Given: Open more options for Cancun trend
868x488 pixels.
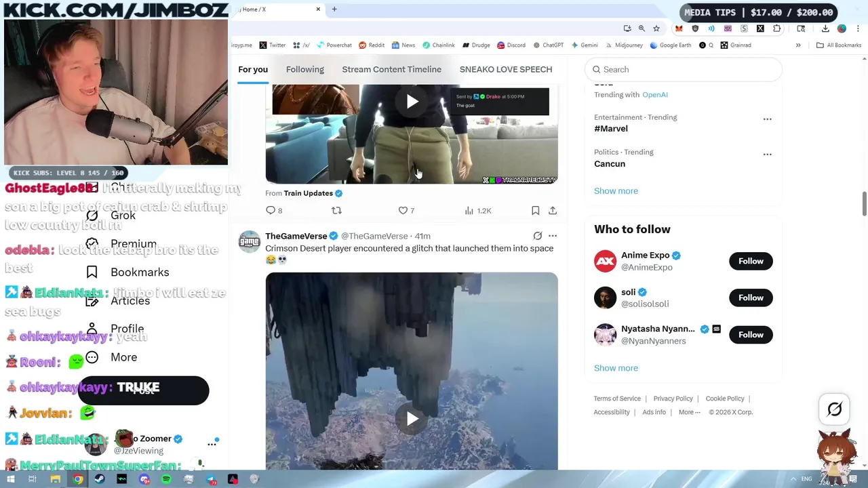Looking at the screenshot, I should coord(767,155).
